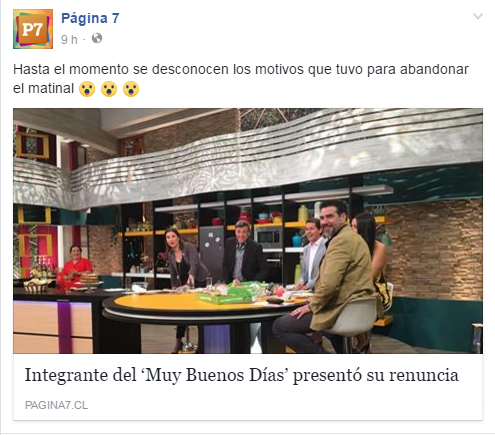Click the last surprised face emoji
Screen dimensions: 495x435
(x=131, y=89)
